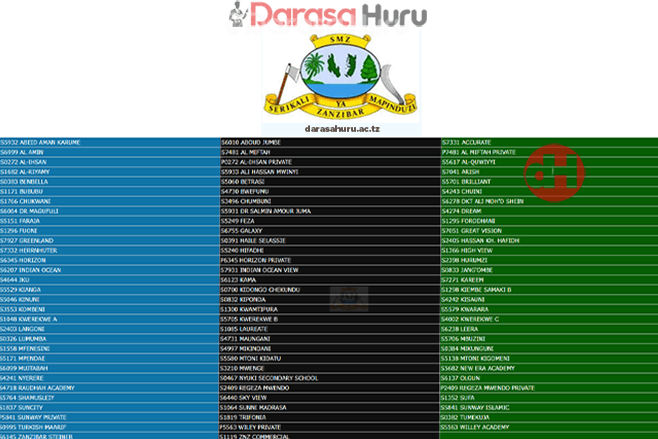658x439 pixels.
Task: Open S6010 ABOUD JUMBE school link
Action: (x=251, y=143)
